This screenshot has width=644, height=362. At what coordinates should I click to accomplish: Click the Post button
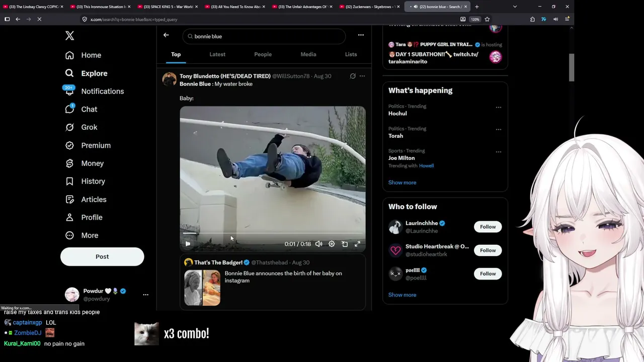coord(102,257)
